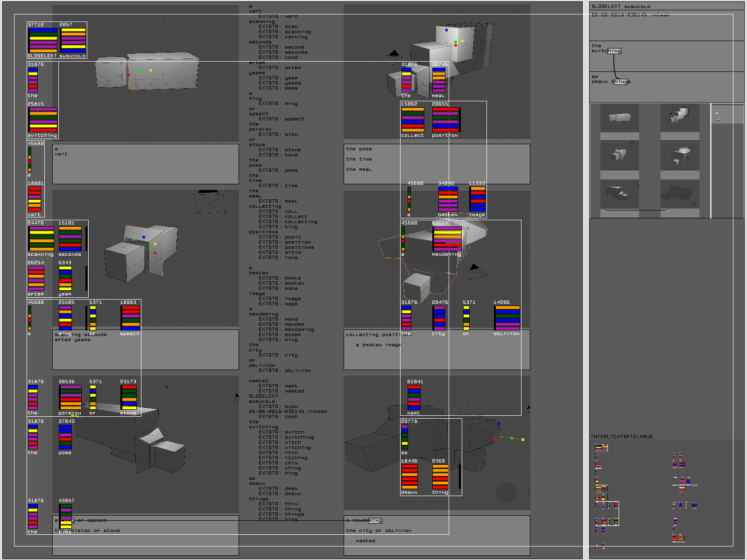Viewport: 747px width, 560px height.
Task: Click the slider line under the thumbnails
Action: (635, 211)
